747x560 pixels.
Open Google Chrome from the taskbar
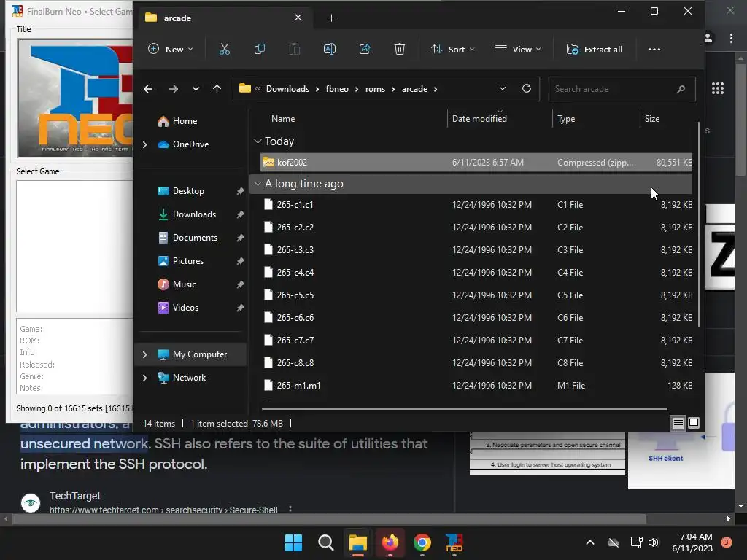pos(422,542)
